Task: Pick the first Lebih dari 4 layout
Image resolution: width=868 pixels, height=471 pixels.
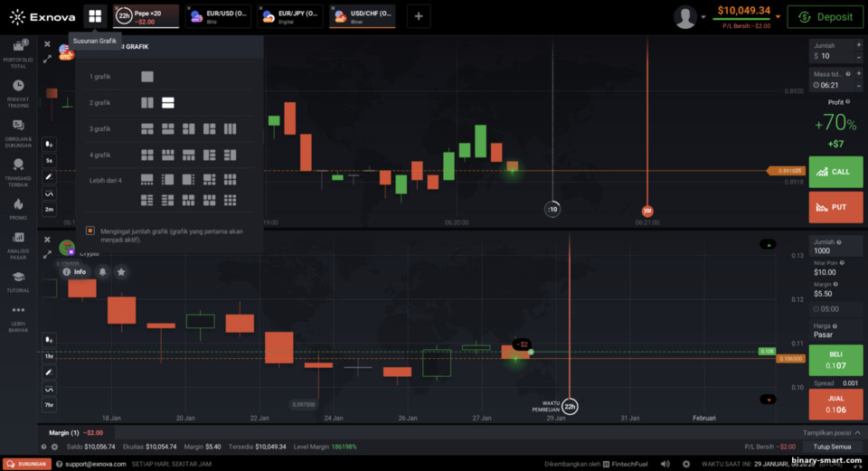Action: (x=147, y=179)
